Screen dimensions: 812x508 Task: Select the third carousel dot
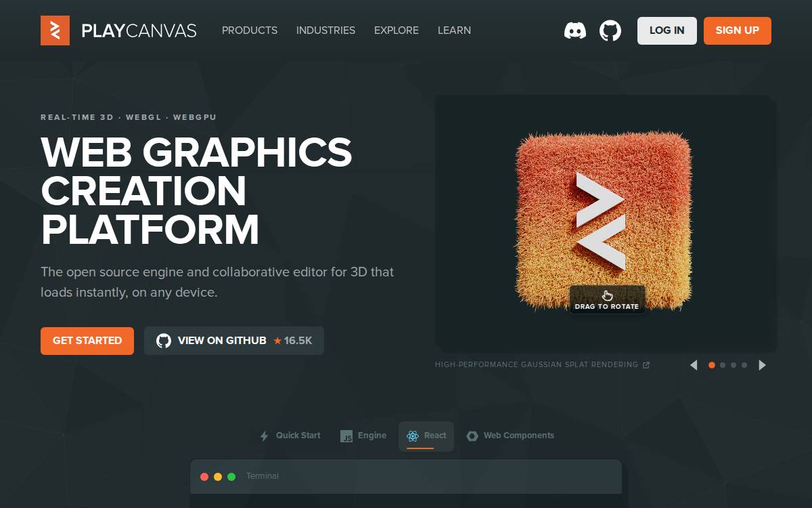click(734, 365)
